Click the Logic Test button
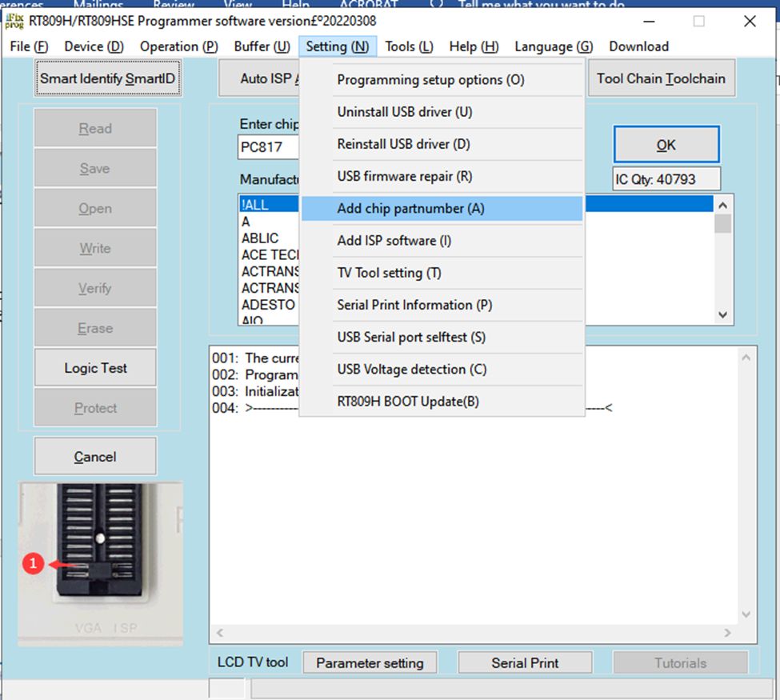 pyautogui.click(x=95, y=368)
